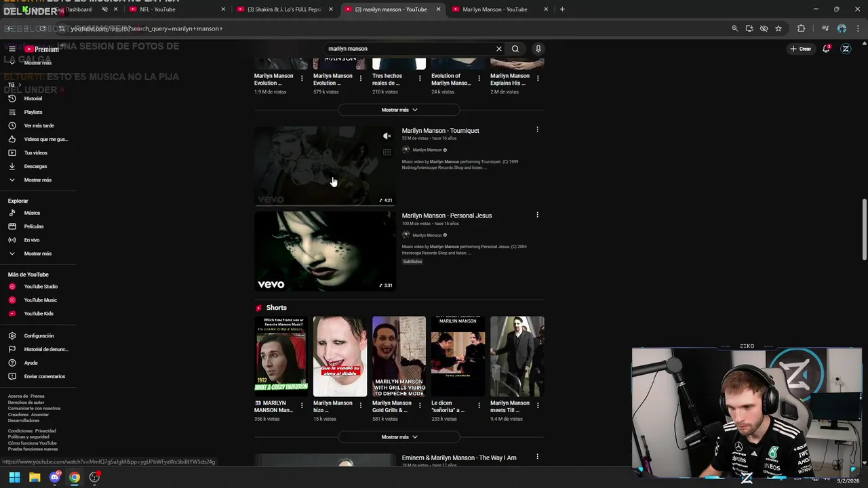This screenshot has height=488, width=868.
Task: Expand Mostrar más under top shorts row
Action: pyautogui.click(x=399, y=110)
